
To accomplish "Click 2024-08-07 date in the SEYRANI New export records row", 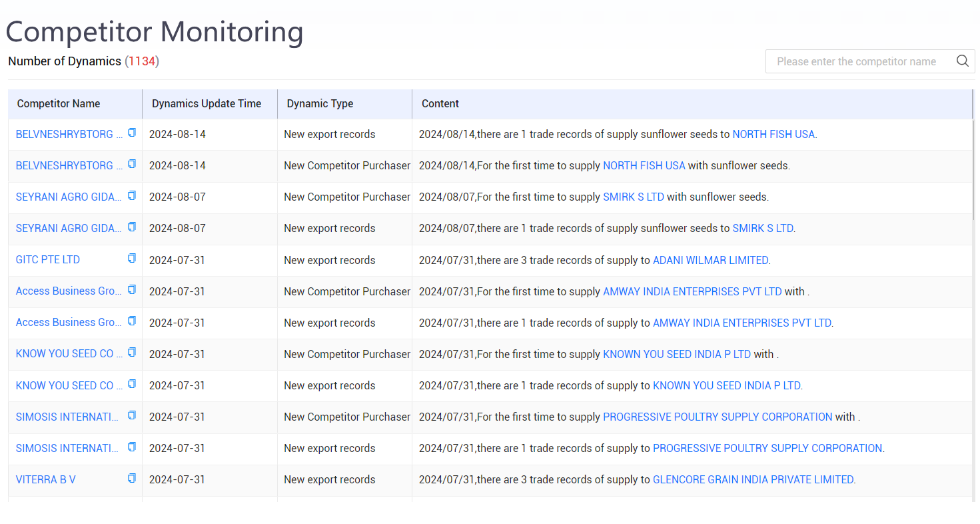I will coord(177,228).
